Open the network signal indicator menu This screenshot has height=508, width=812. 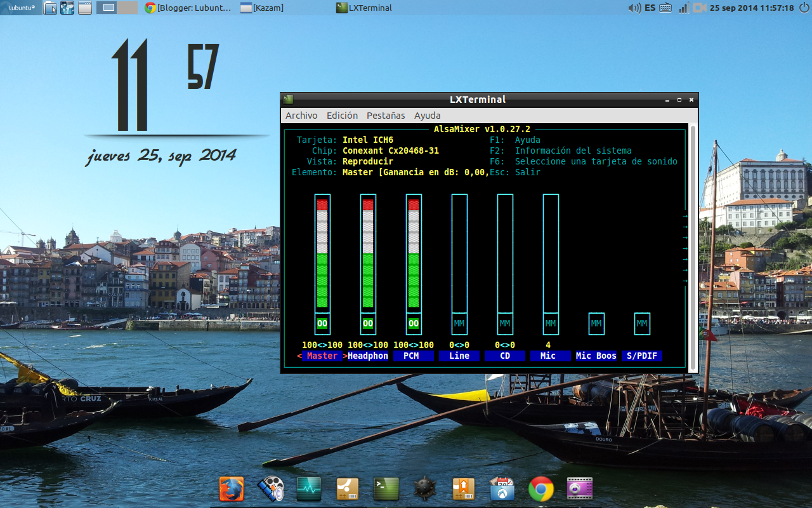pyautogui.click(x=683, y=8)
